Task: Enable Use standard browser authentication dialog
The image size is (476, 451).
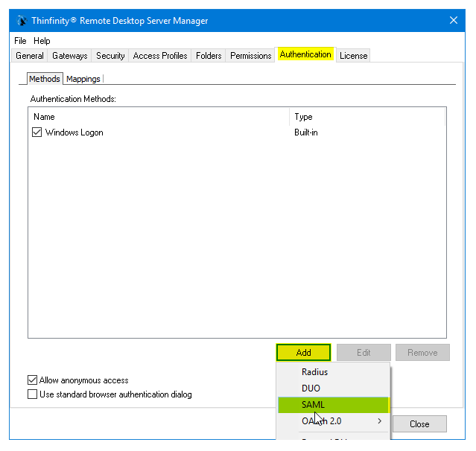Action: (32, 394)
